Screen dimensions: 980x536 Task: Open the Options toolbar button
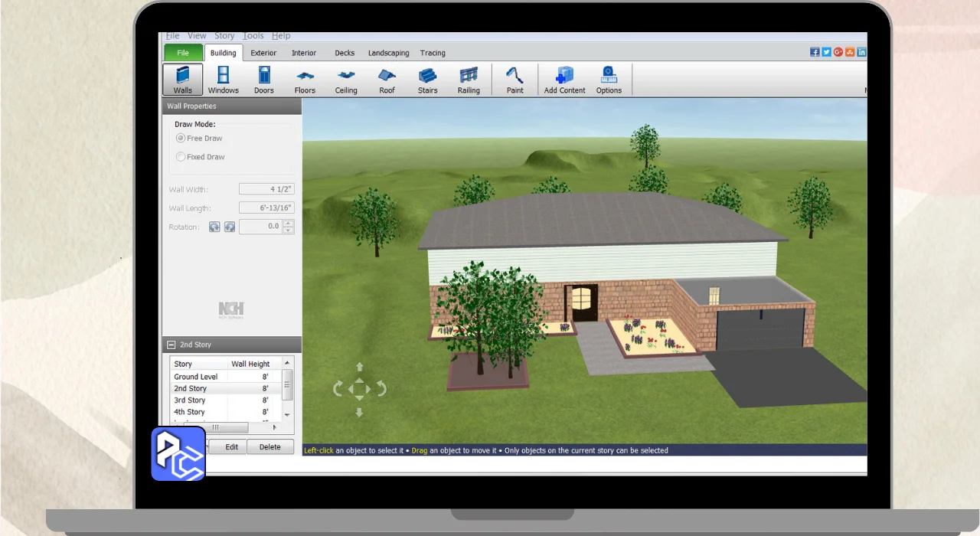coord(609,80)
